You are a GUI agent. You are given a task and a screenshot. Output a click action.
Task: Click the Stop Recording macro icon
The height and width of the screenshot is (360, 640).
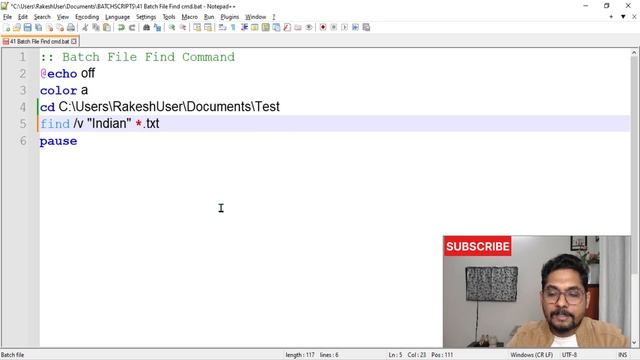334,27
